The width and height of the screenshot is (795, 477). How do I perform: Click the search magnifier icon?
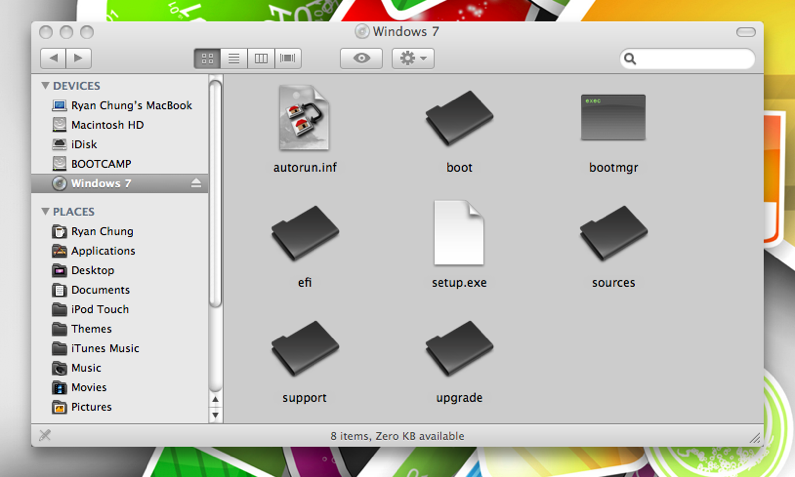tap(630, 59)
